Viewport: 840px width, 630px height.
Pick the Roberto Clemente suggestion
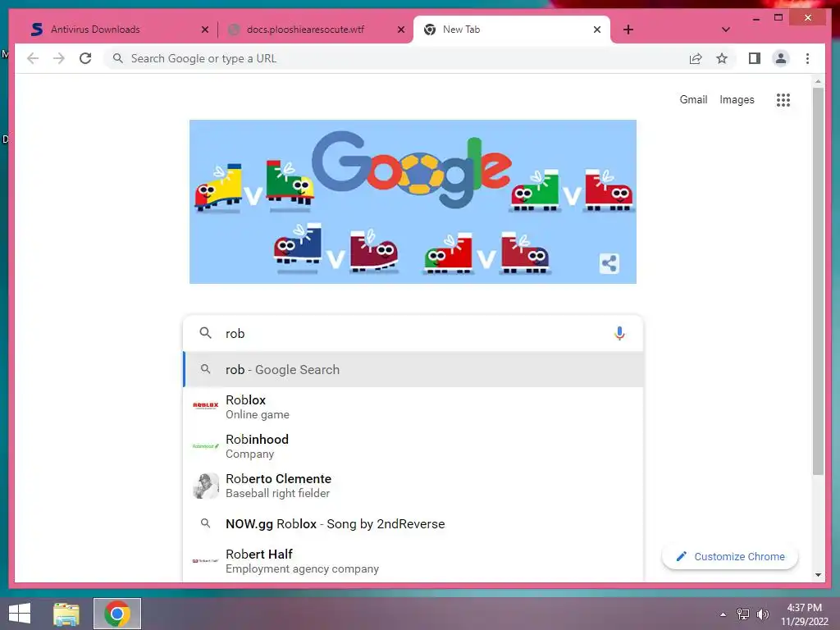point(413,486)
